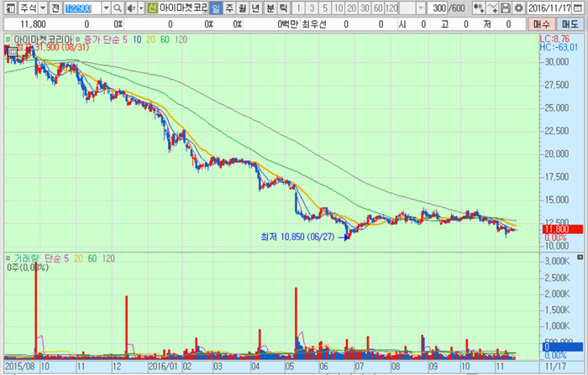Select the tick (틱) chart tab
The width and height of the screenshot is (588, 375).
283,8
